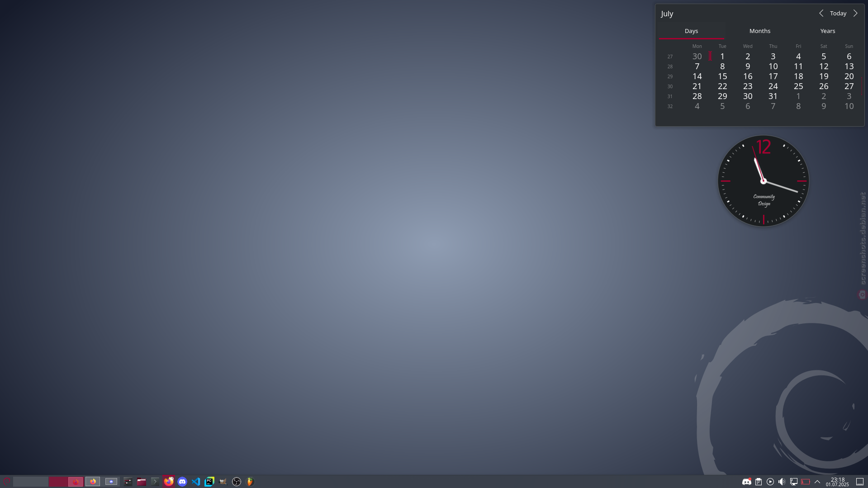Switch to the empty first virtual desktop
Image resolution: width=868 pixels, height=488 pixels.
point(31,482)
